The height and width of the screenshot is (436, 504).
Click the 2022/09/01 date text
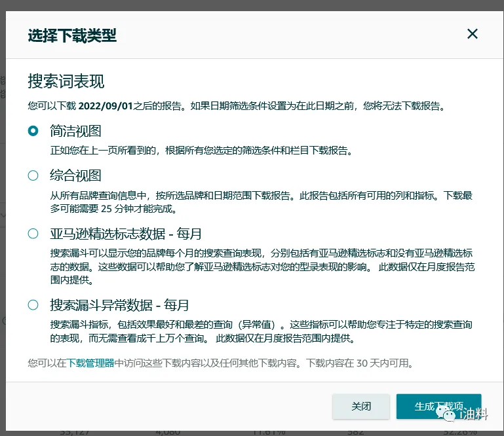(106, 106)
